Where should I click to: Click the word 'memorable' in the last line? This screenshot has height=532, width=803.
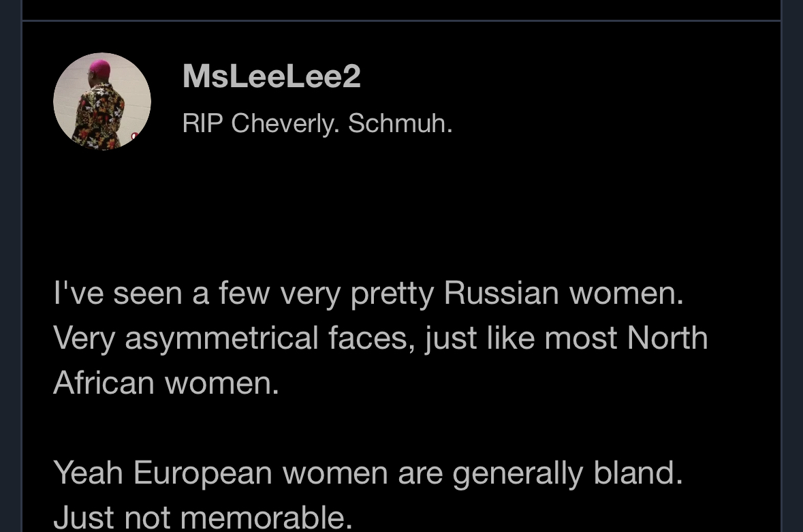click(x=266, y=517)
